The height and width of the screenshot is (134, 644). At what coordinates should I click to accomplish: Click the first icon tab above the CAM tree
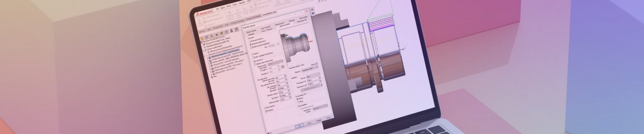(x=202, y=39)
